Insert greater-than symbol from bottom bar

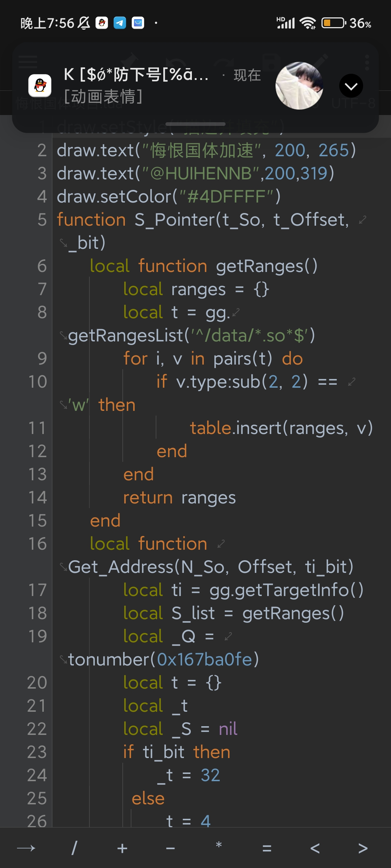pos(363,848)
